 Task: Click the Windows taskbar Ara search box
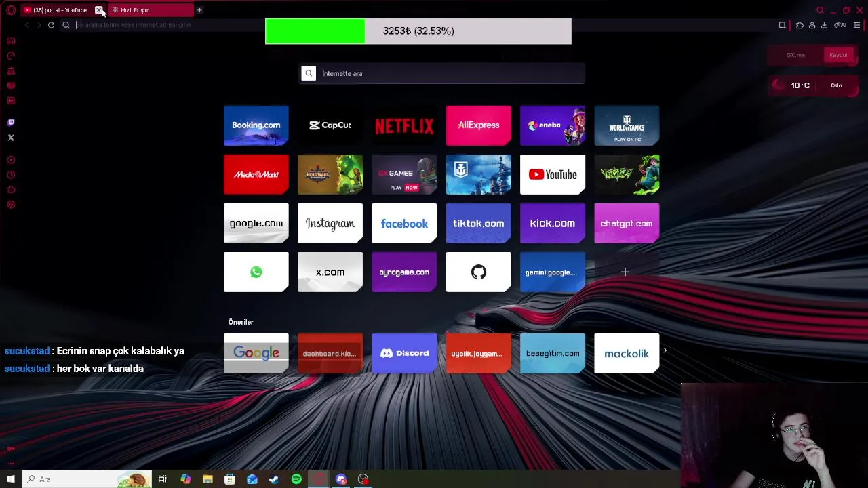pyautogui.click(x=87, y=479)
